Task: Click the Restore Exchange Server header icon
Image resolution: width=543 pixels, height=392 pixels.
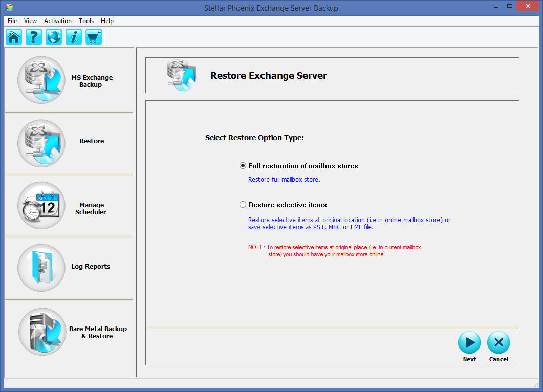Action: (x=182, y=76)
